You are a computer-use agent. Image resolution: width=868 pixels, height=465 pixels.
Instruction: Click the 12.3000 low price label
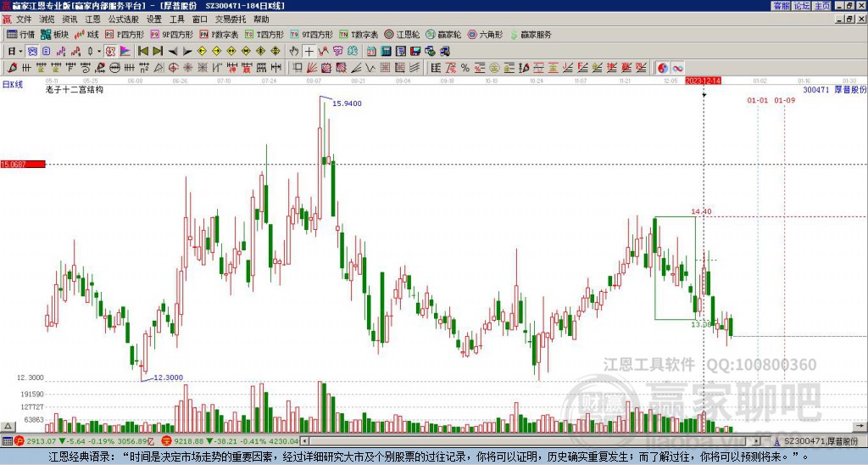tap(169, 378)
